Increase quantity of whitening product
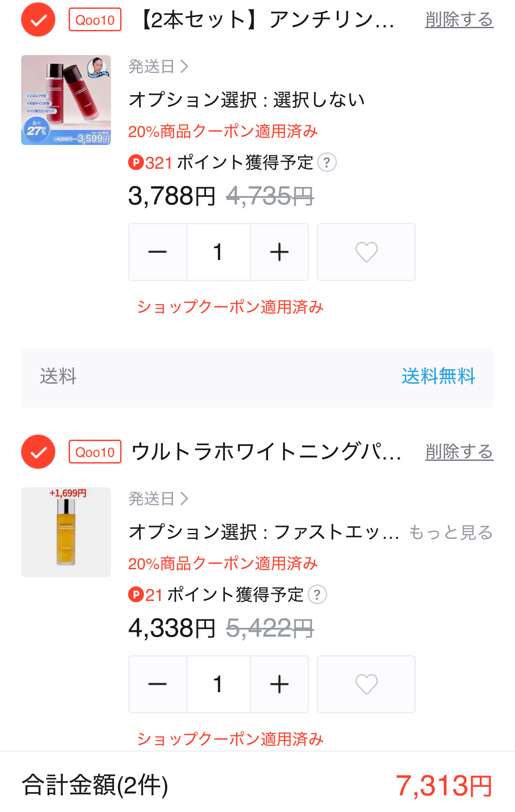The image size is (515, 812). pos(279,684)
